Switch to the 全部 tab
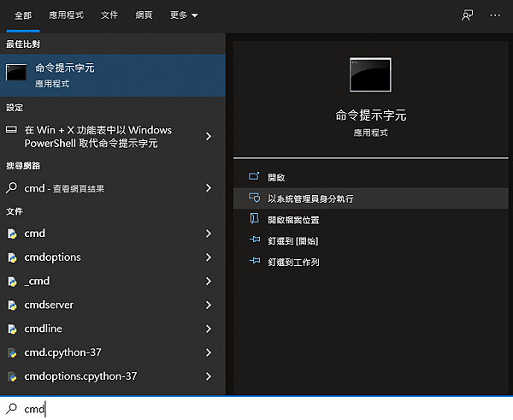 pyautogui.click(x=23, y=15)
